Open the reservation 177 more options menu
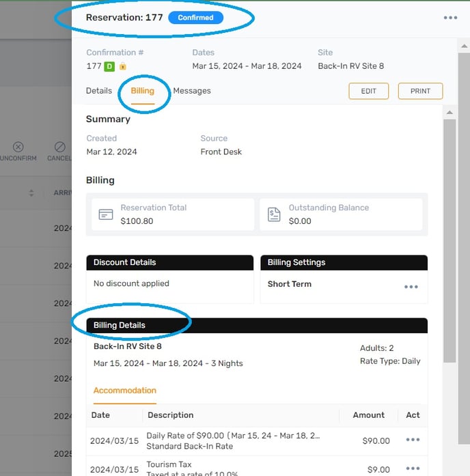Image resolution: width=470 pixels, height=476 pixels. pyautogui.click(x=450, y=18)
